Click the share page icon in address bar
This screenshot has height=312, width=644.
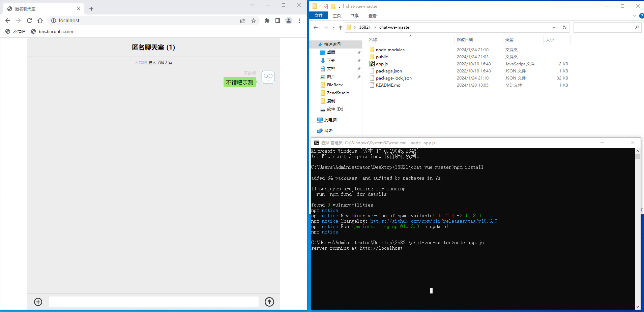point(243,21)
